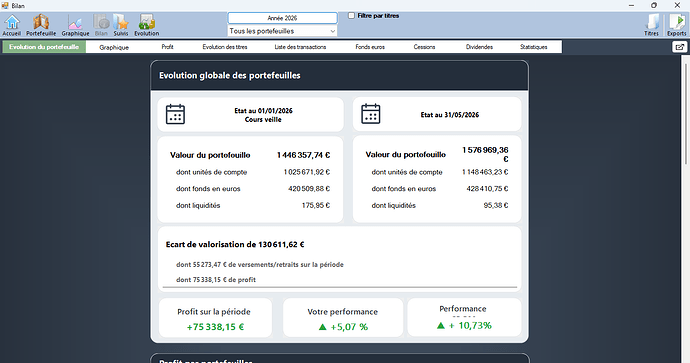
Task: Click the value 1 025 671,92 €
Action: click(307, 172)
